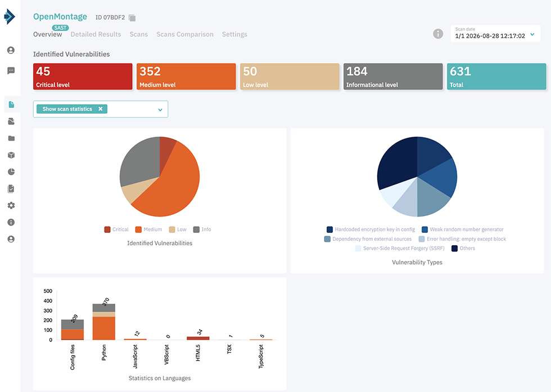Open the 352 Medium level card
This screenshot has height=392, width=551.
[186, 76]
